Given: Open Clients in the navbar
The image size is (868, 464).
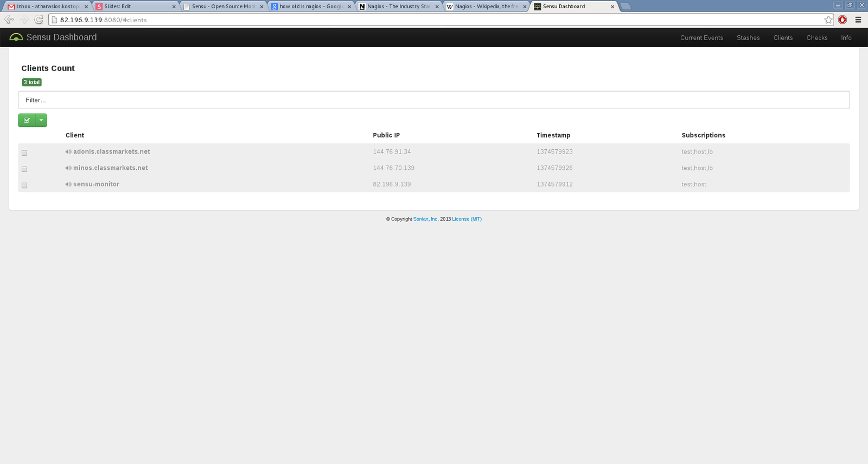Looking at the screenshot, I should (783, 37).
